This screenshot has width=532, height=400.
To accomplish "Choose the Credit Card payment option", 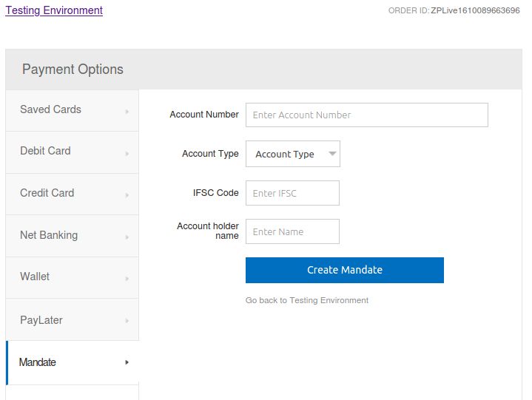I will tap(47, 193).
